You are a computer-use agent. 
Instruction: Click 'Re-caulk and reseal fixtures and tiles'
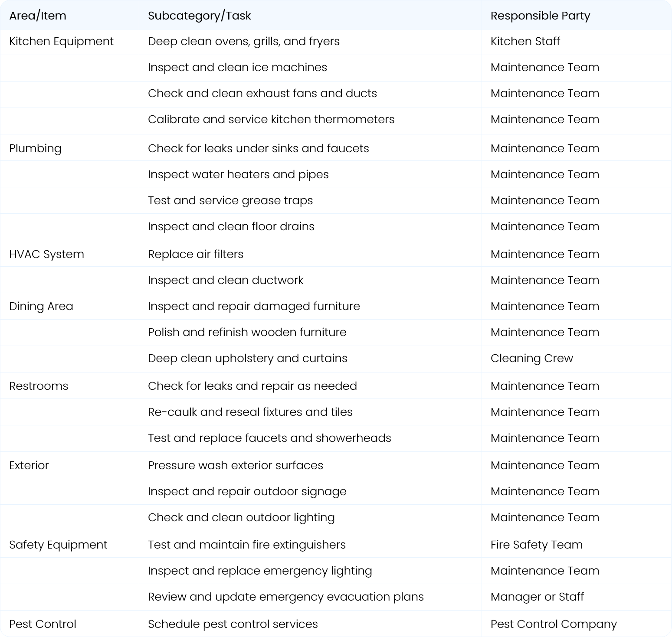click(x=250, y=412)
